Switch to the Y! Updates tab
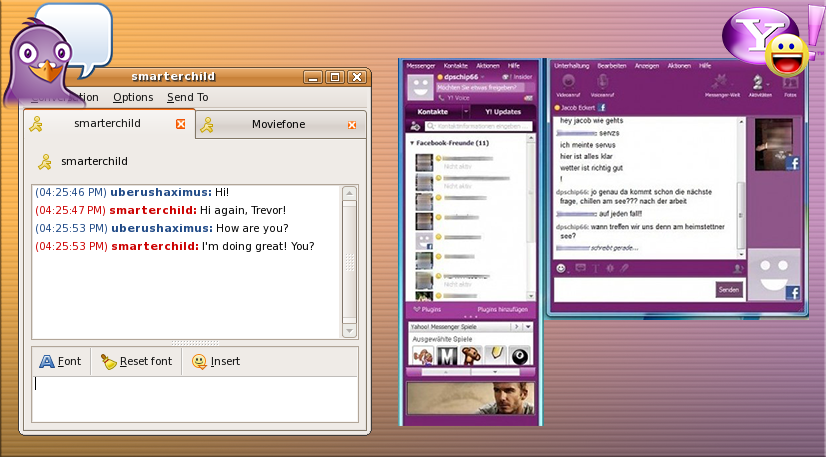Screen dimensions: 826x457 [503, 112]
